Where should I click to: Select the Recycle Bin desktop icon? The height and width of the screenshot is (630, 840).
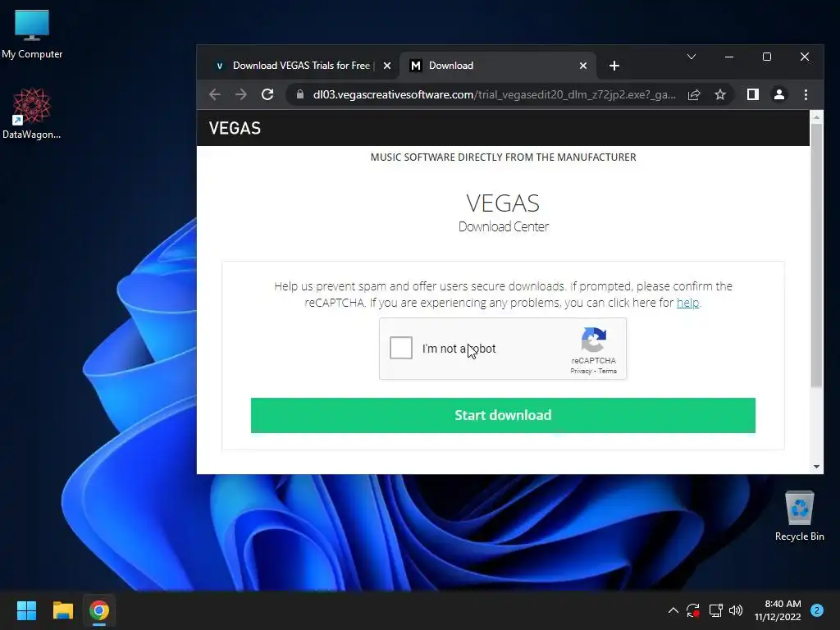pos(799,517)
